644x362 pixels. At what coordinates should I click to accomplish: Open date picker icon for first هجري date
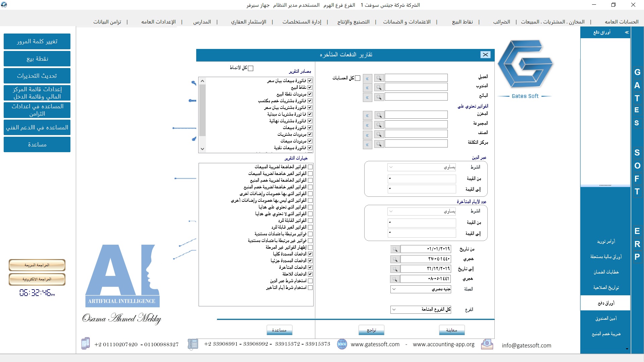point(395,259)
